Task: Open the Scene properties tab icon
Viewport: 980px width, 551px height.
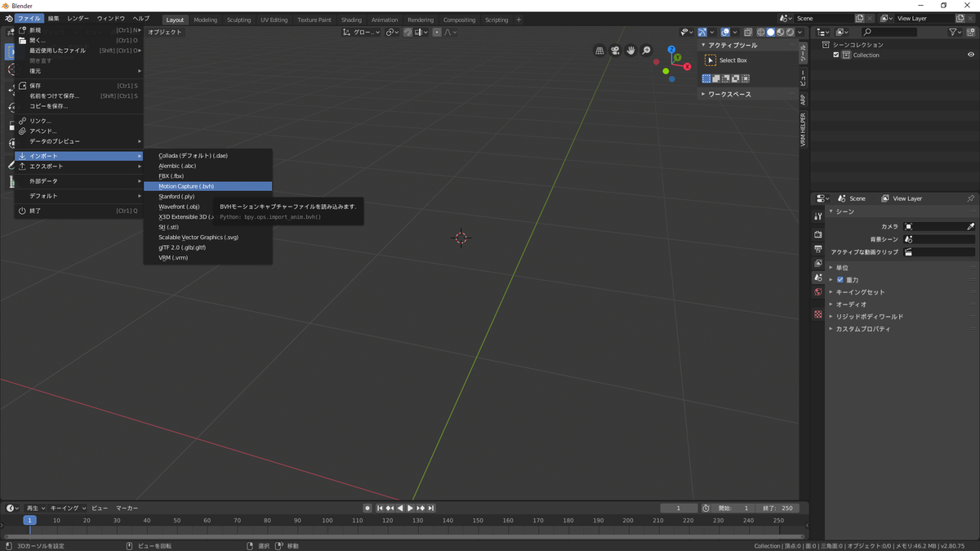Action: point(817,278)
